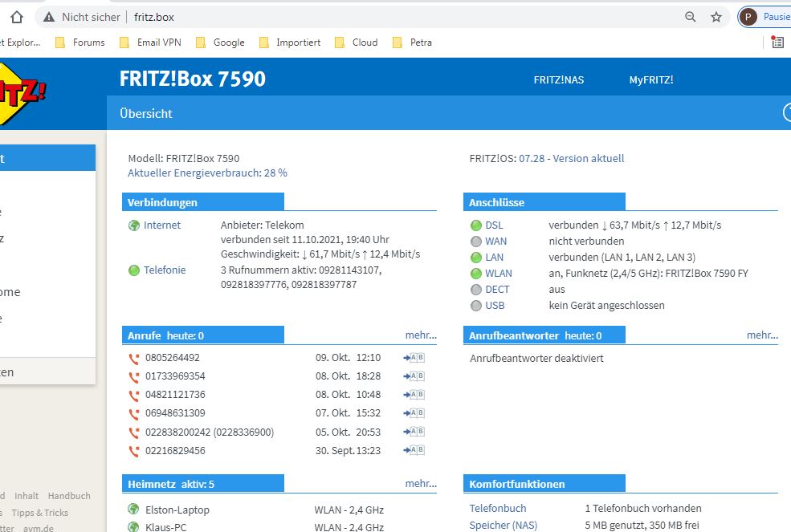791x532 pixels.
Task: Add 02216829456 to phonebook via its icon
Action: [x=414, y=450]
